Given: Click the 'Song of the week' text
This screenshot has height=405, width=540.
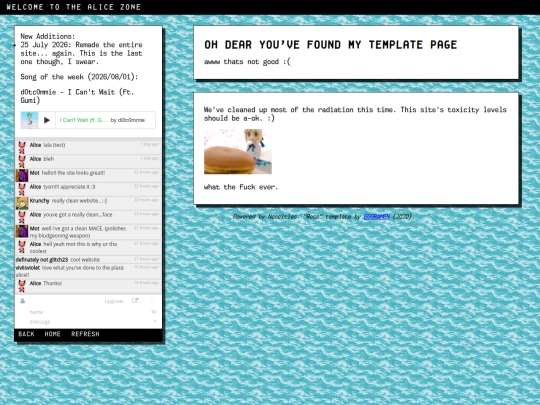Looking at the screenshot, I should (79, 77).
